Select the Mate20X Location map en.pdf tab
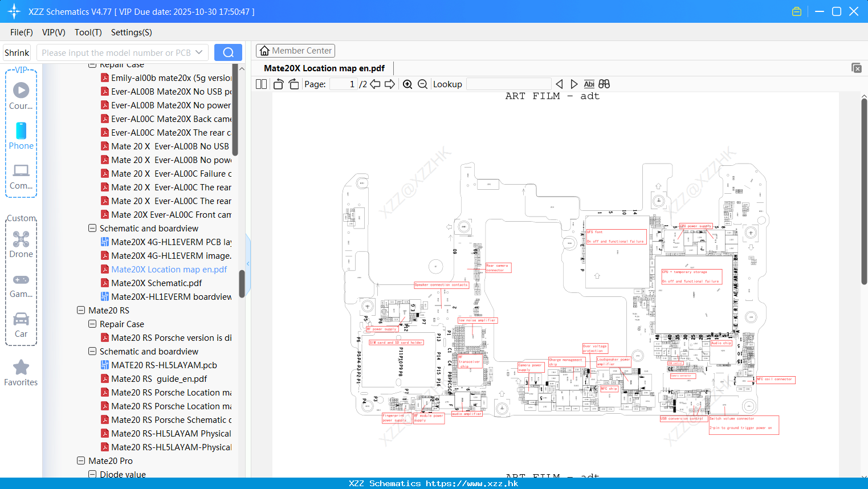This screenshot has height=489, width=868. 324,68
